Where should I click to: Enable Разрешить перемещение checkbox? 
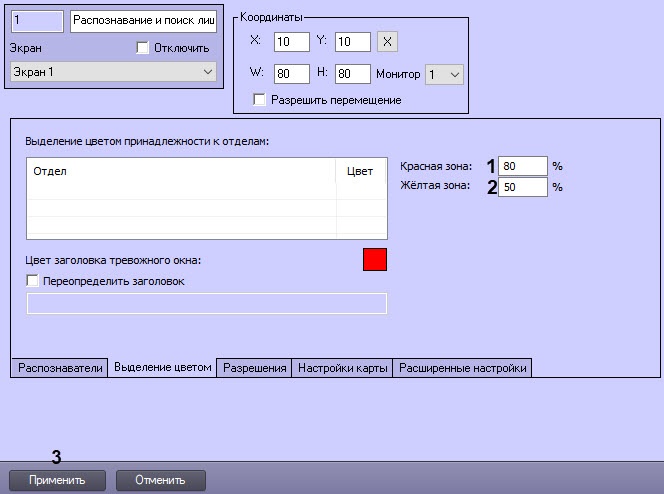tap(260, 100)
